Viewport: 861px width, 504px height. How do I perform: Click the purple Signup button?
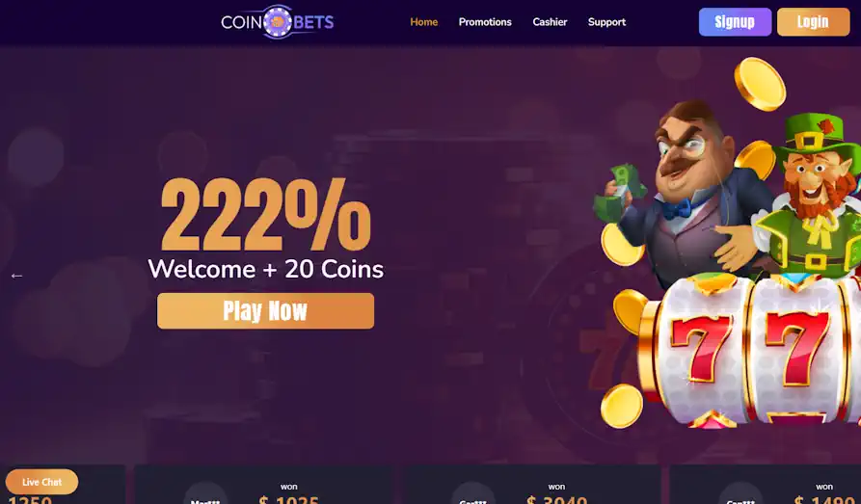click(x=735, y=22)
